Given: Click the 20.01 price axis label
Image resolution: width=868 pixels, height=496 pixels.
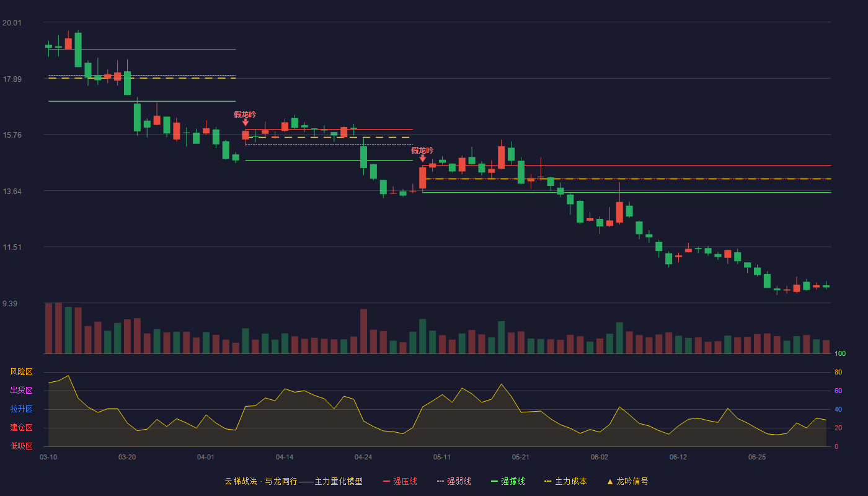Looking at the screenshot, I should click(12, 23).
